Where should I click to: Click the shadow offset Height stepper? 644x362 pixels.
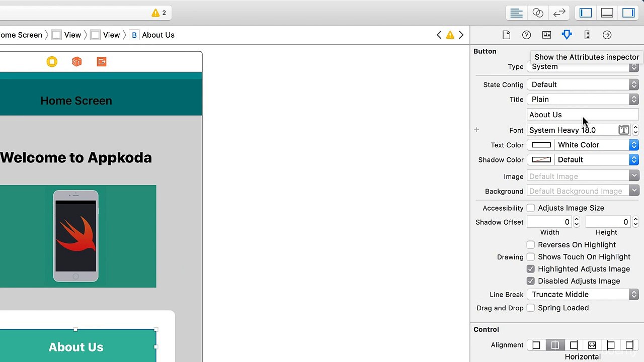point(635,222)
